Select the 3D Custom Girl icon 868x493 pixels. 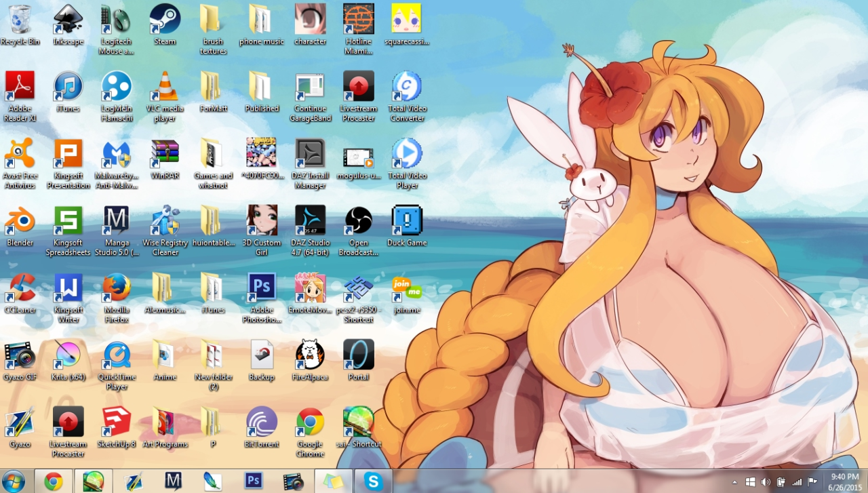262,231
